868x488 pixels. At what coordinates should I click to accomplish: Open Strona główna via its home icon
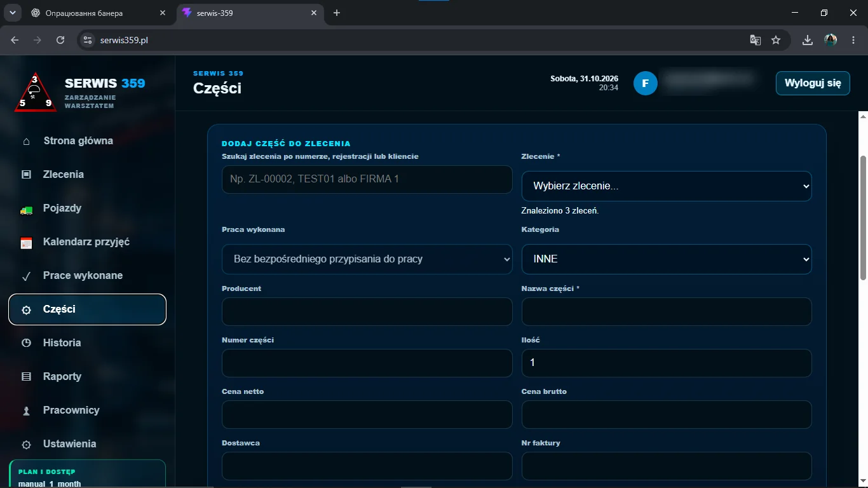[26, 141]
